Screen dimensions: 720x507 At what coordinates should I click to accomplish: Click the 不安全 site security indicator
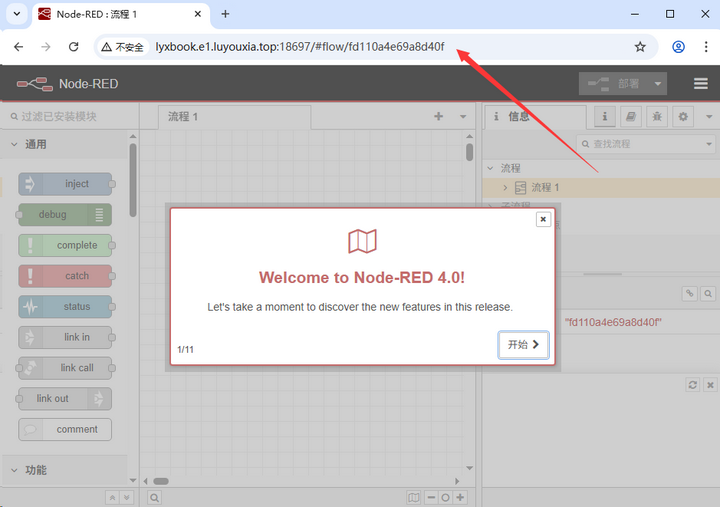pyautogui.click(x=123, y=47)
